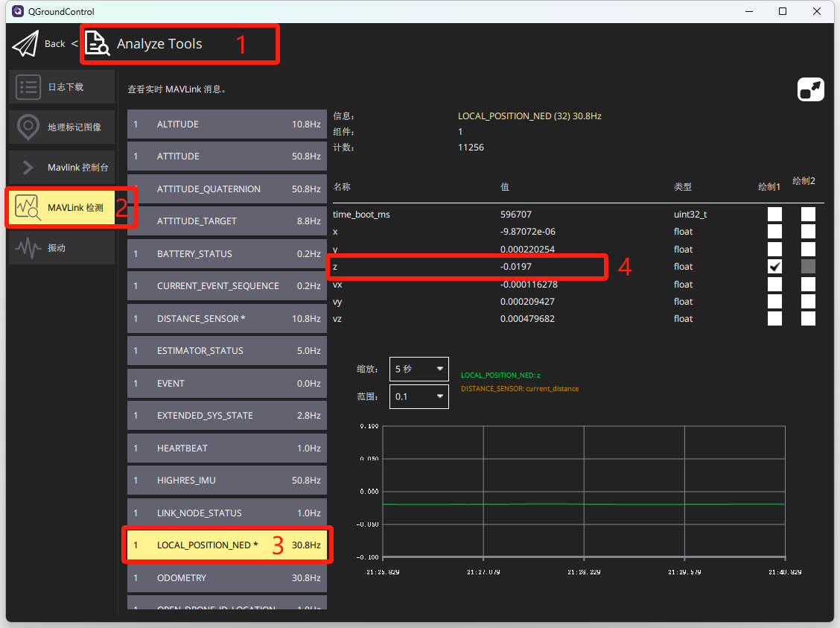Toggle 绘制1 checkbox for time_boot_ms

point(774,215)
